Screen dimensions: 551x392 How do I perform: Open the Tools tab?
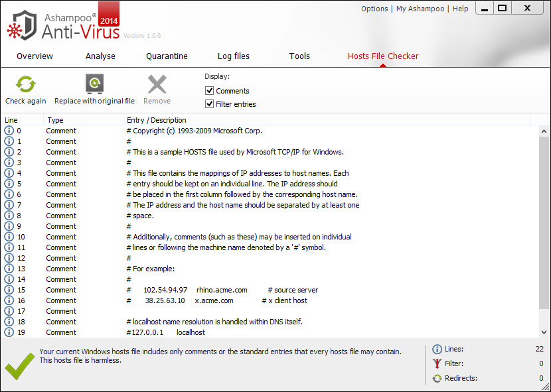click(x=299, y=56)
